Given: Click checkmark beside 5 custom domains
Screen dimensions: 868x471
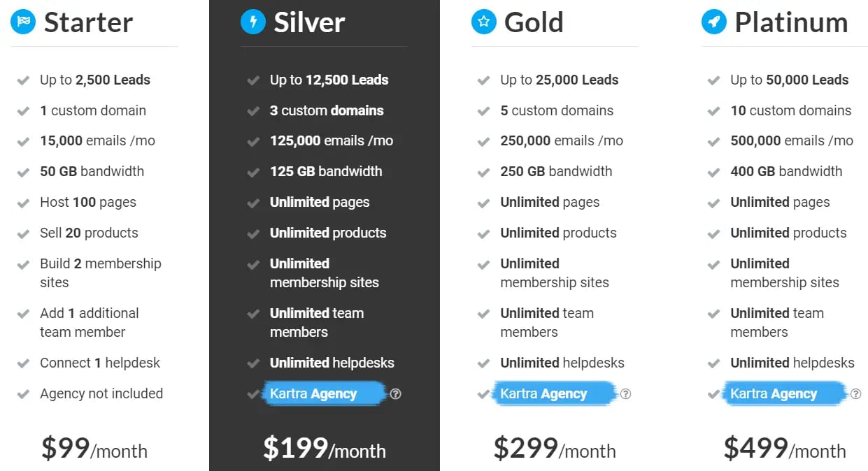Looking at the screenshot, I should [483, 111].
